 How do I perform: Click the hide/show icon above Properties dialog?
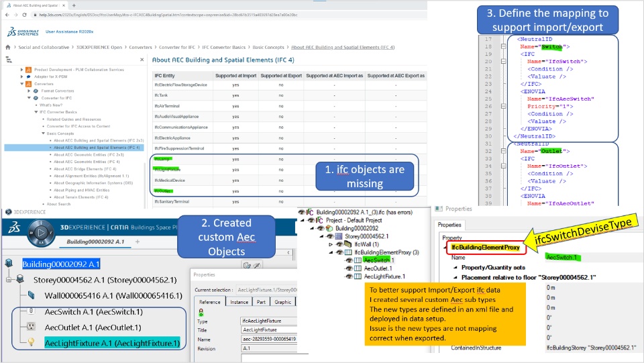point(257,265)
